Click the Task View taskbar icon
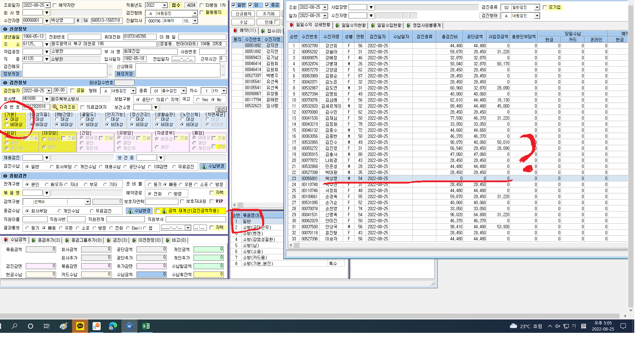The width and height of the screenshot is (644, 362). pos(47,326)
